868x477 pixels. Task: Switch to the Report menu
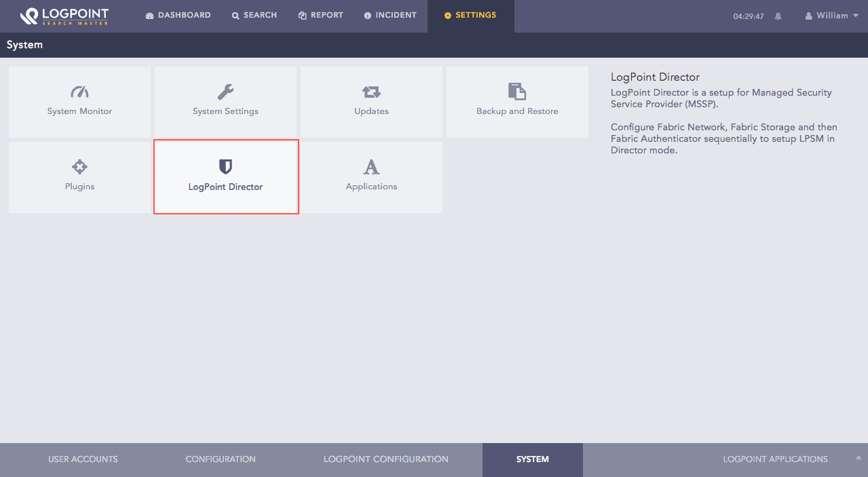[321, 15]
